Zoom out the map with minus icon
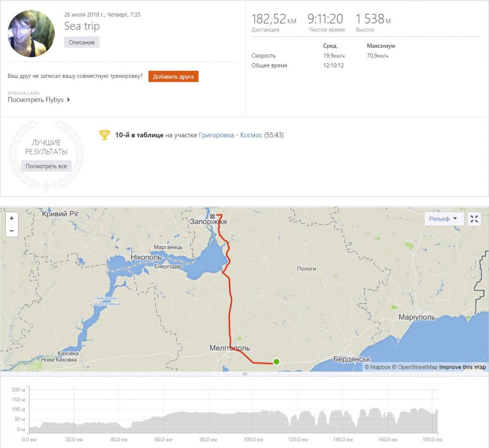This screenshot has width=489, height=448. click(11, 231)
